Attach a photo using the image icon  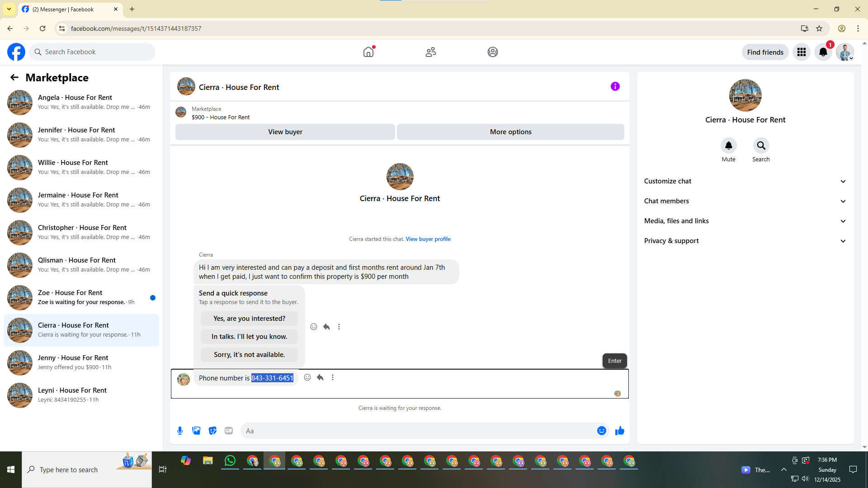click(x=196, y=431)
